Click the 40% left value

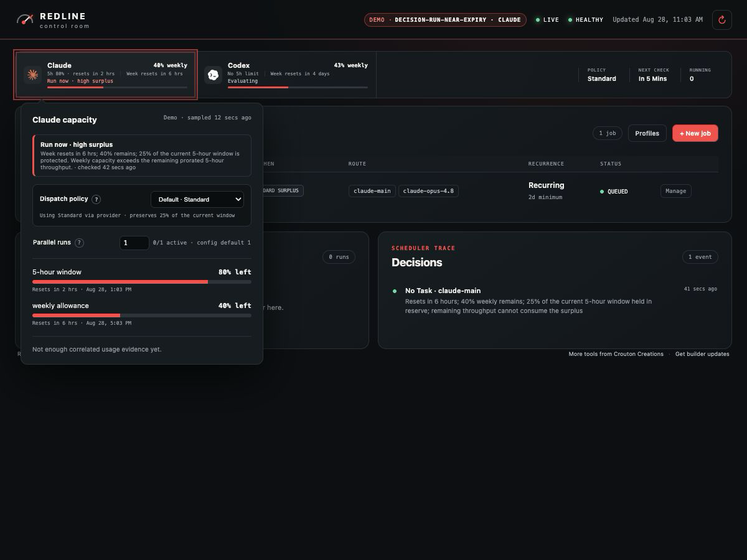[x=235, y=306]
